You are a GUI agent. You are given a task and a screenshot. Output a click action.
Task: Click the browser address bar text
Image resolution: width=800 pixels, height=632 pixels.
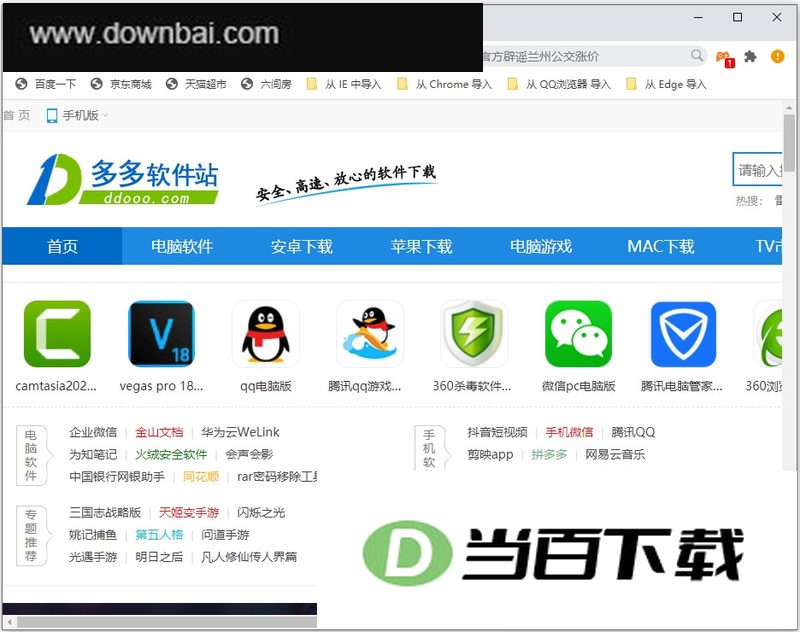[x=541, y=56]
